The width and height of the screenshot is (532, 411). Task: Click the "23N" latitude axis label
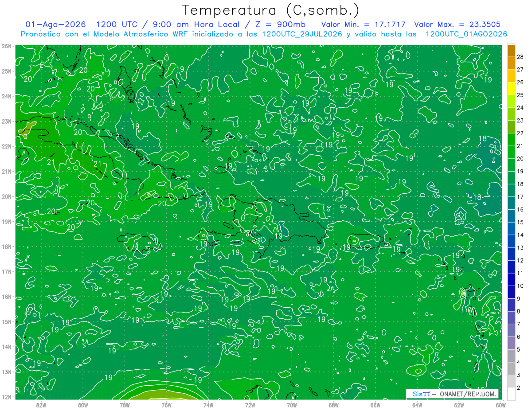[x=6, y=121]
